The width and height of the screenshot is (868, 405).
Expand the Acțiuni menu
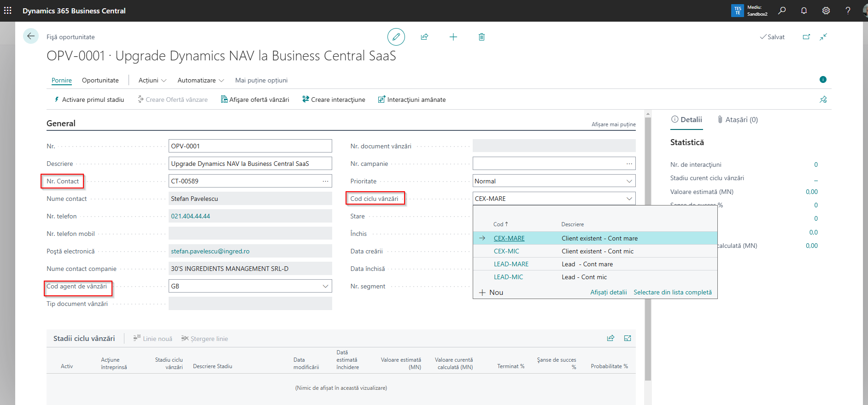click(152, 80)
